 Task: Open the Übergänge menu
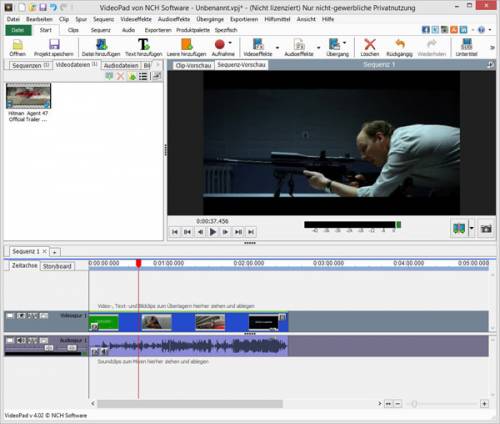coord(210,19)
